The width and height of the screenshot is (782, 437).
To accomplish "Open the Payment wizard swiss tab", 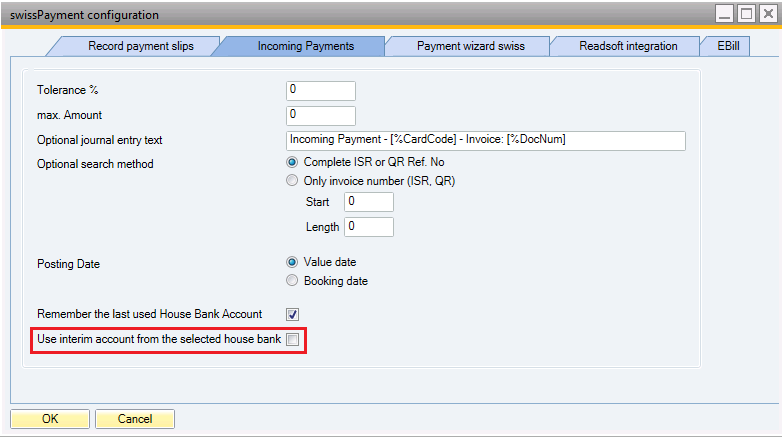I will pyautogui.click(x=470, y=46).
